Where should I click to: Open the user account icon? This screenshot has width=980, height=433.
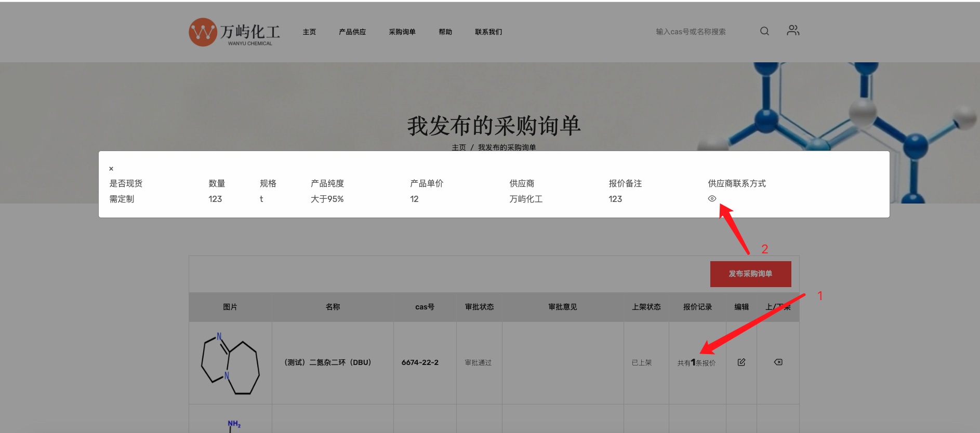[793, 31]
